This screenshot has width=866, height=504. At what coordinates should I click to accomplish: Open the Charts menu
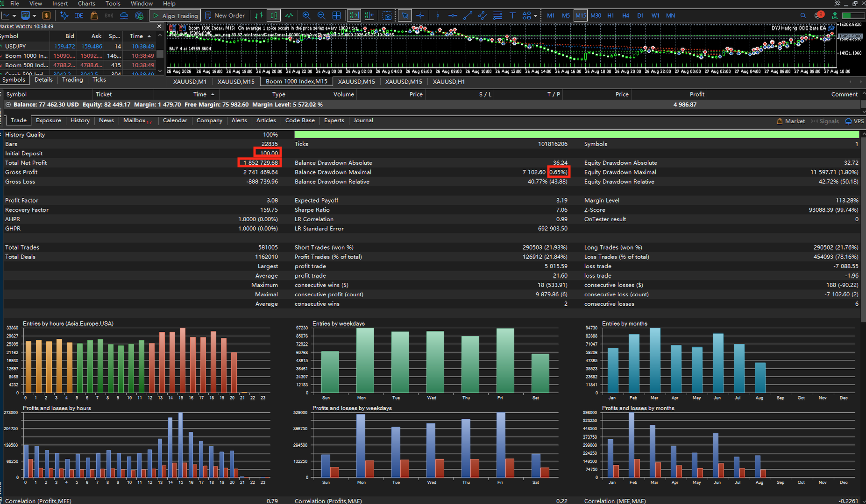86,3
